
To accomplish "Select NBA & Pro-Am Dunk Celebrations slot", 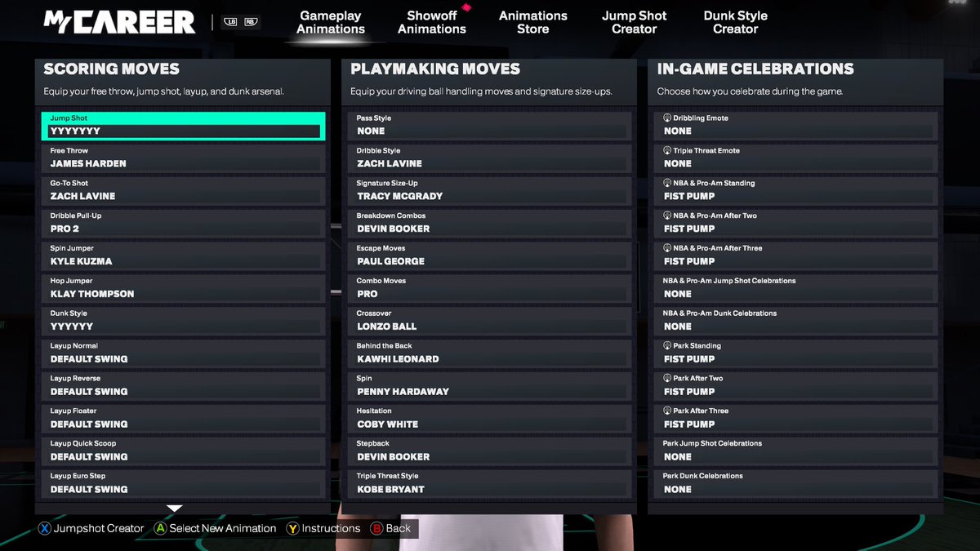I will (796, 322).
